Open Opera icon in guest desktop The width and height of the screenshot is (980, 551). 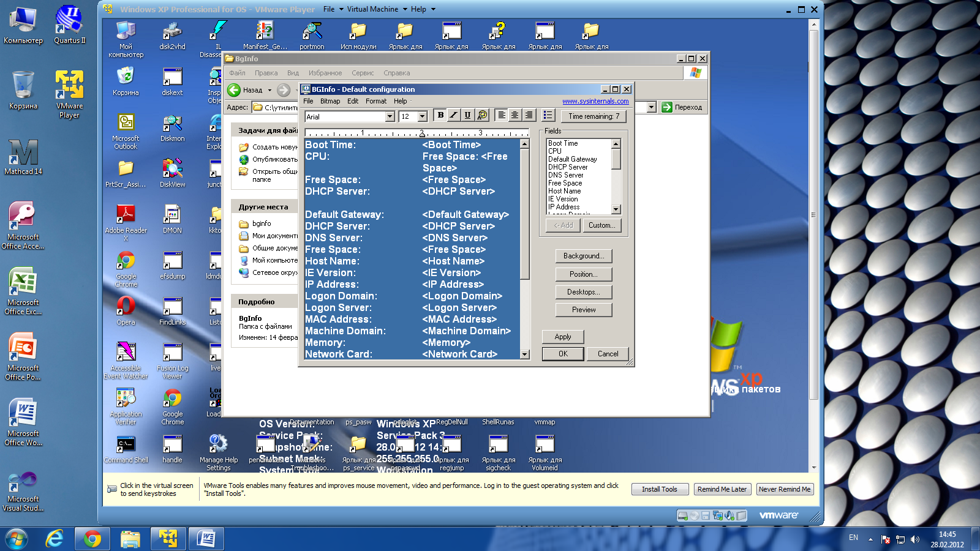(126, 310)
